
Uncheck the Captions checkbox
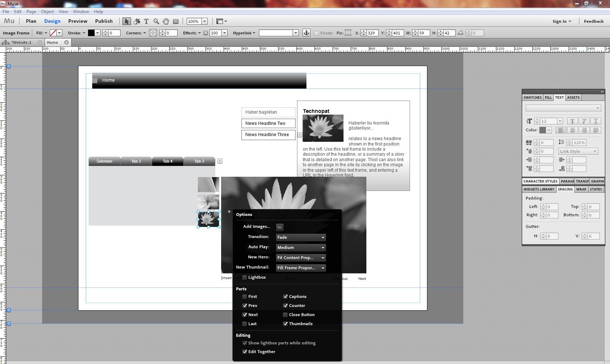285,296
